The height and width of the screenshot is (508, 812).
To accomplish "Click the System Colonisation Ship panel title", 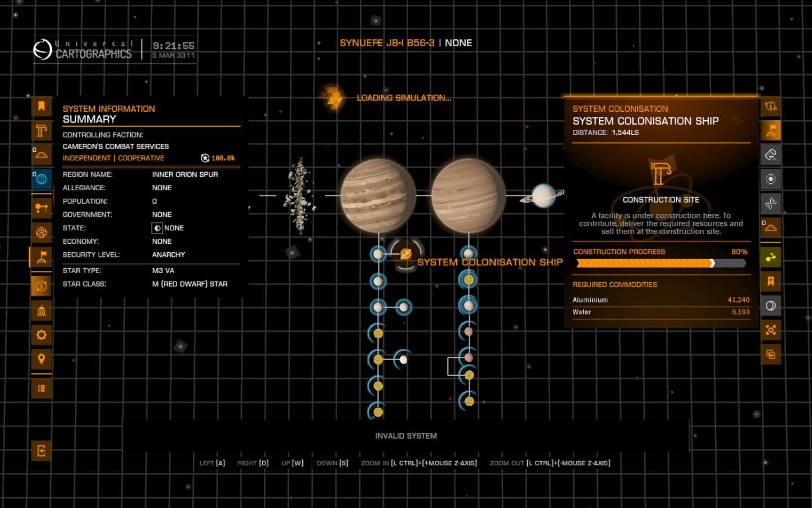I will [646, 121].
